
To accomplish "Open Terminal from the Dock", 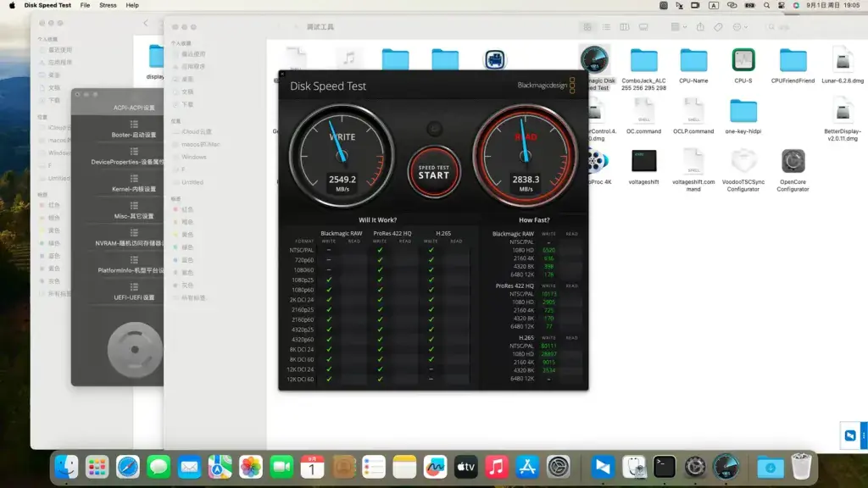I will (664, 467).
